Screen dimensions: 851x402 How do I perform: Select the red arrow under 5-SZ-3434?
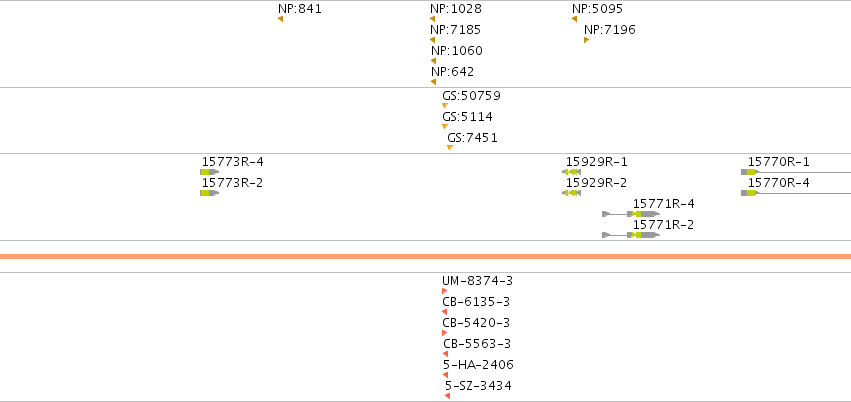(448, 397)
